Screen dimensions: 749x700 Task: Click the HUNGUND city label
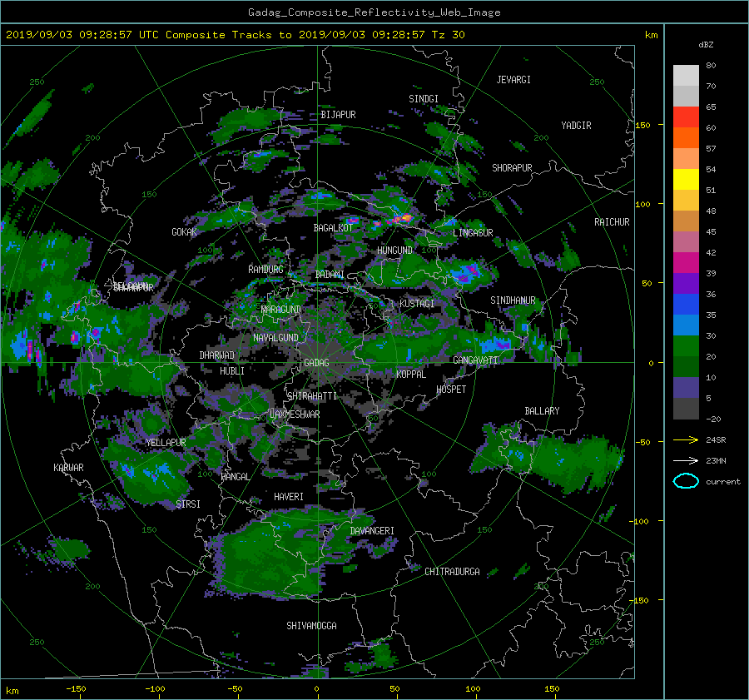pos(394,251)
